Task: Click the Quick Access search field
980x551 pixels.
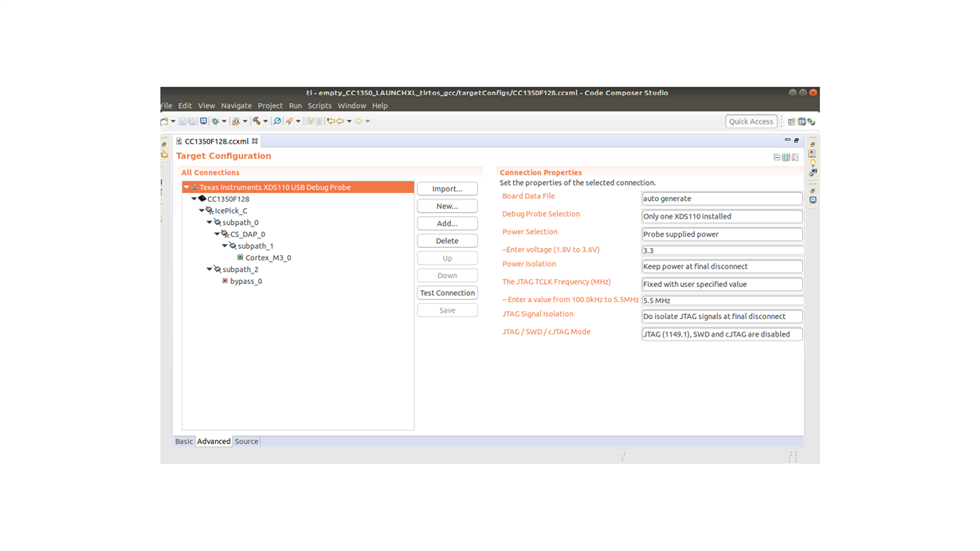Action: coord(751,121)
